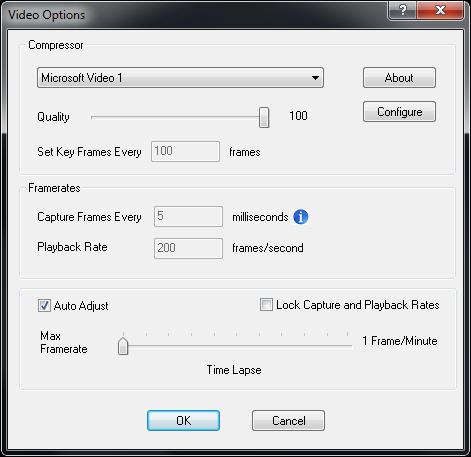This screenshot has height=457, width=471.
Task: Enable Lock Capture and Playback Rates checkbox
Action: point(266,305)
